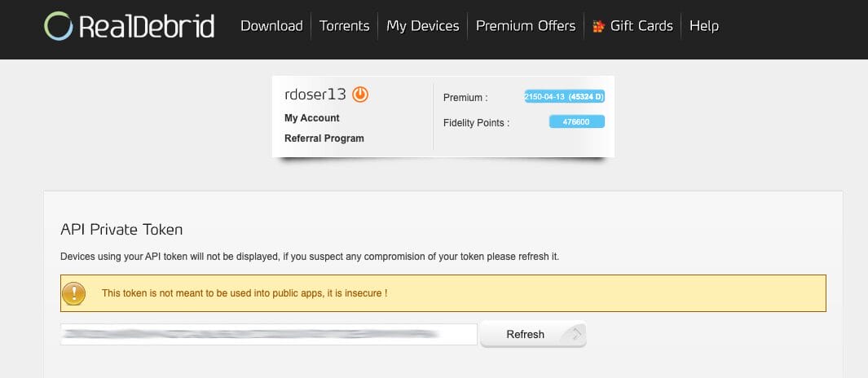Click the blurred API token field
This screenshot has height=378, width=868.
click(x=268, y=334)
